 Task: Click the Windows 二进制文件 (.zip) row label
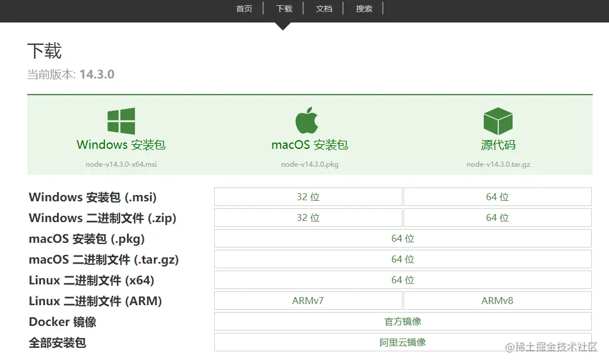pyautogui.click(x=103, y=218)
